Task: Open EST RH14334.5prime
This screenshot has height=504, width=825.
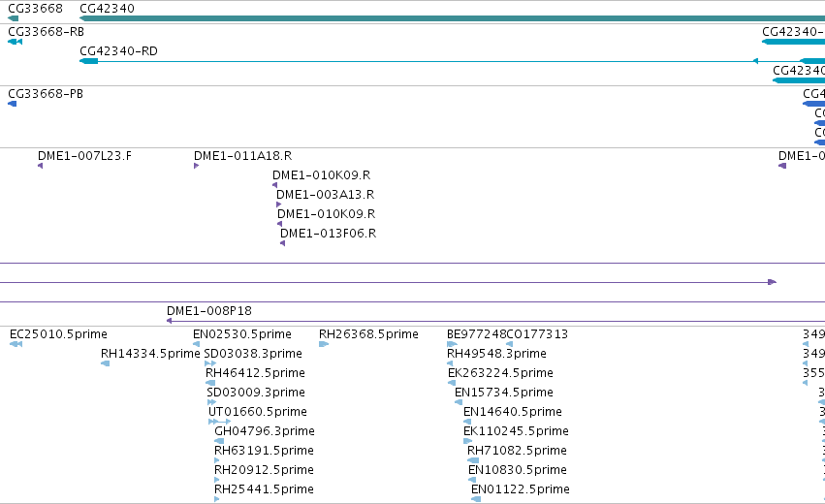Action: click(150, 354)
